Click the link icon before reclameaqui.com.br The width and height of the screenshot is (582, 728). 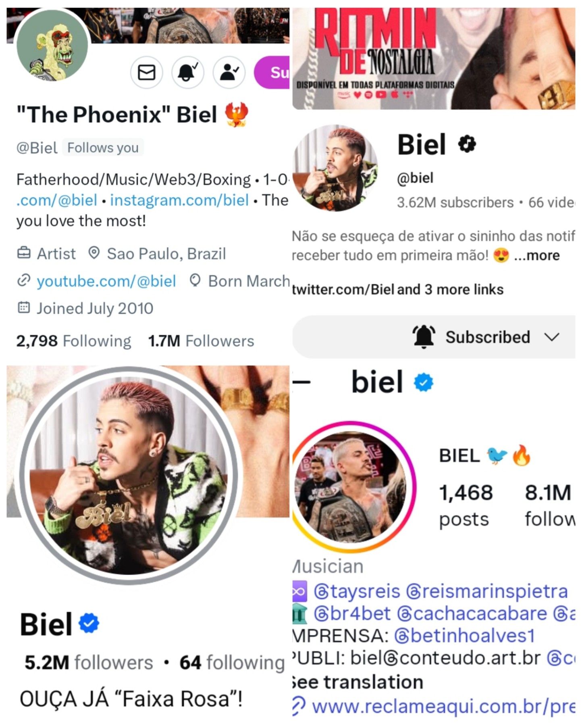click(299, 707)
